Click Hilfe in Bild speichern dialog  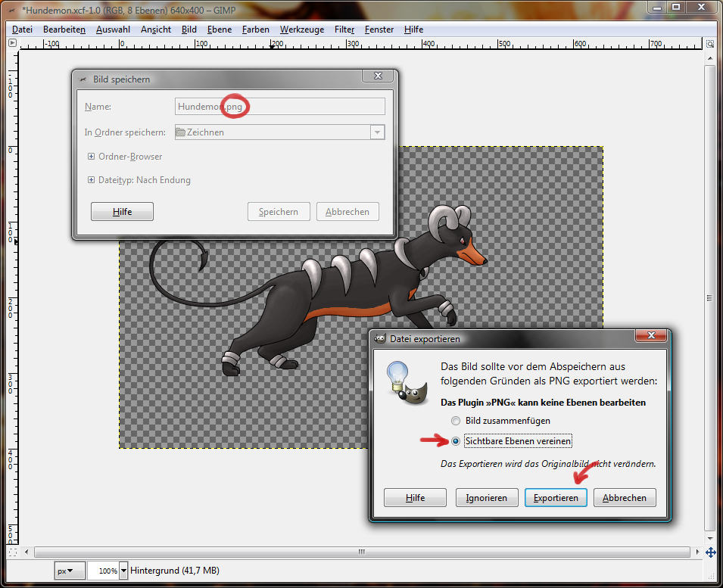click(x=122, y=212)
